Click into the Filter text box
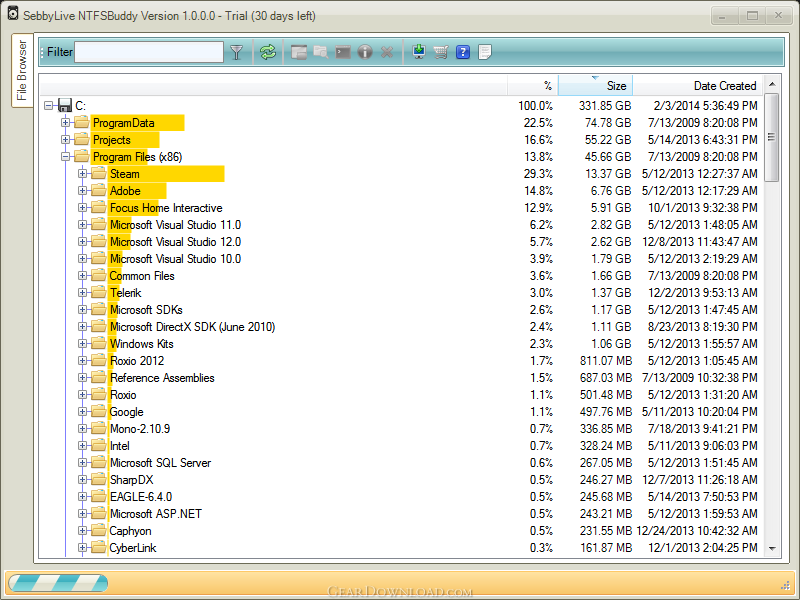 [x=149, y=52]
